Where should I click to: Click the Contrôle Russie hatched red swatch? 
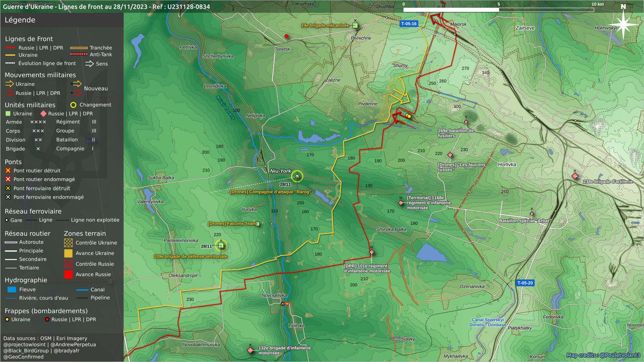[68, 264]
